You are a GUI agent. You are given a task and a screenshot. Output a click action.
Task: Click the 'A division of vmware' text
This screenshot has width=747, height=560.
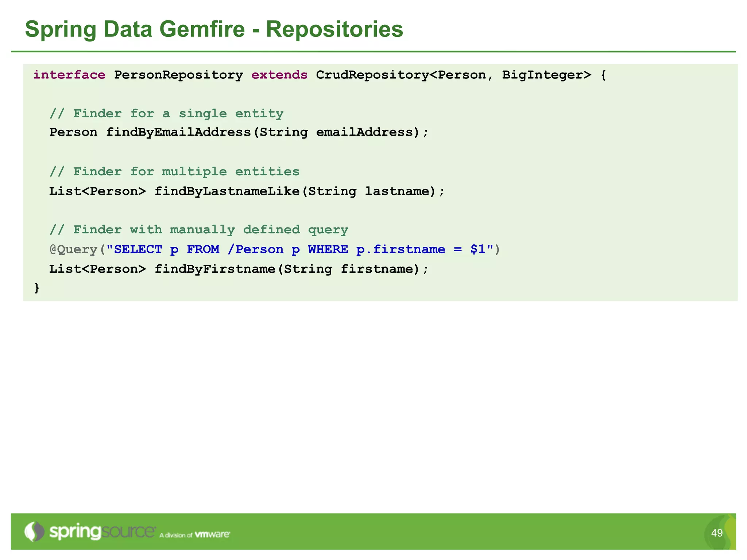click(x=195, y=535)
